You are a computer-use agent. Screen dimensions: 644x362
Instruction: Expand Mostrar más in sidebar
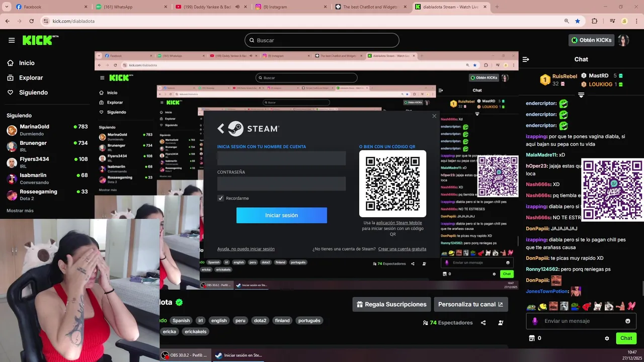[20, 211]
